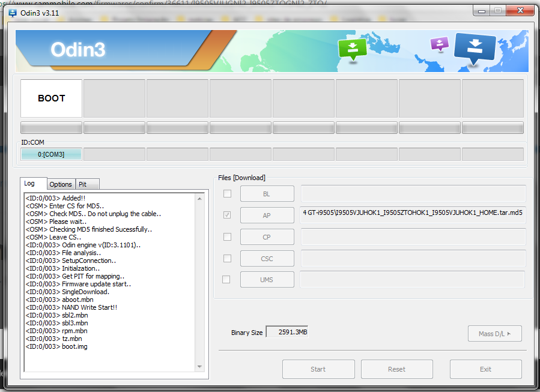Click the green download marker on the banner
Screen dimensions: 540x392
pyautogui.click(x=353, y=50)
